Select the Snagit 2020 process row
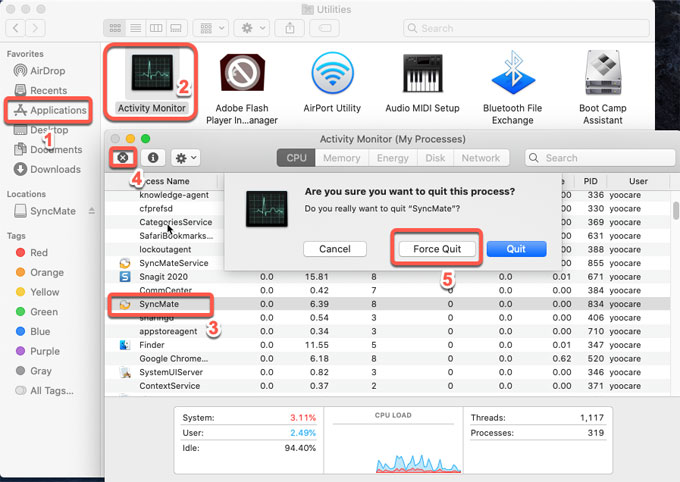The image size is (680, 482). coord(389,277)
